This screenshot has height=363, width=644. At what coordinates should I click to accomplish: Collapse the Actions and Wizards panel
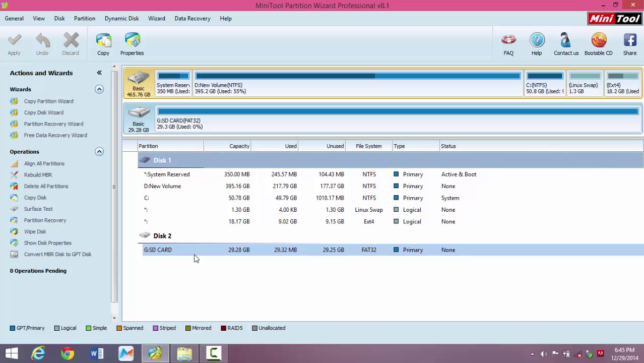[99, 73]
